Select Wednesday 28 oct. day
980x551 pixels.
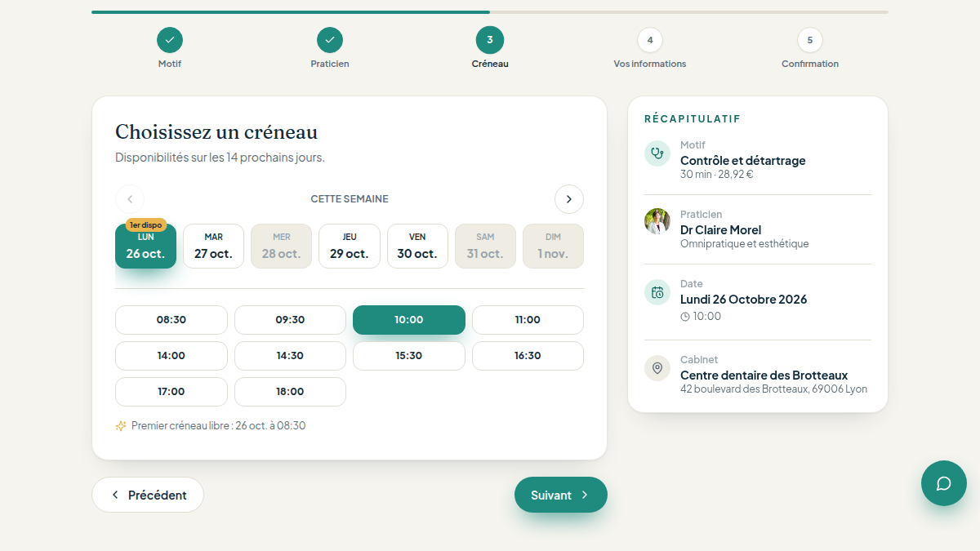click(x=282, y=246)
